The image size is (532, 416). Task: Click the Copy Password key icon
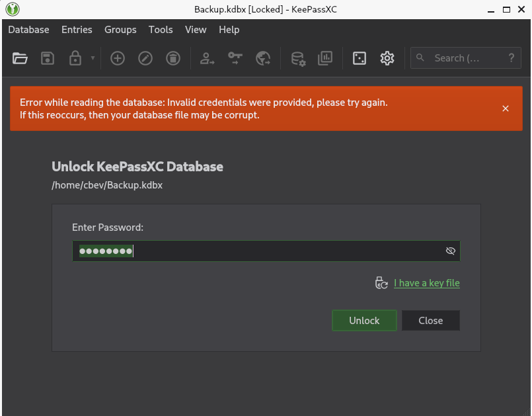235,58
